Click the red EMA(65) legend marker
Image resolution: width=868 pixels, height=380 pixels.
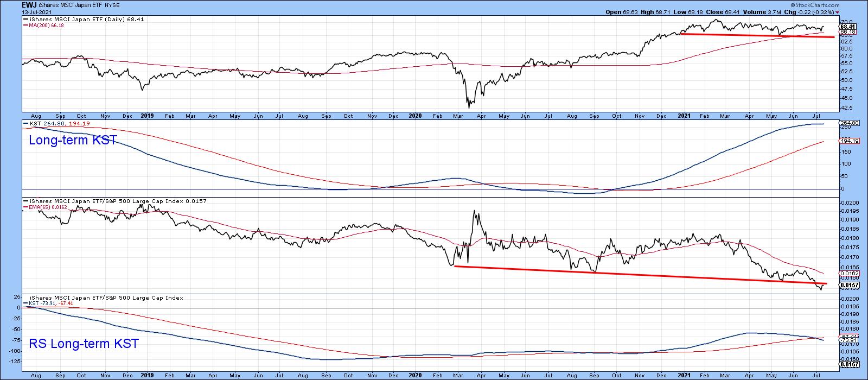25,207
